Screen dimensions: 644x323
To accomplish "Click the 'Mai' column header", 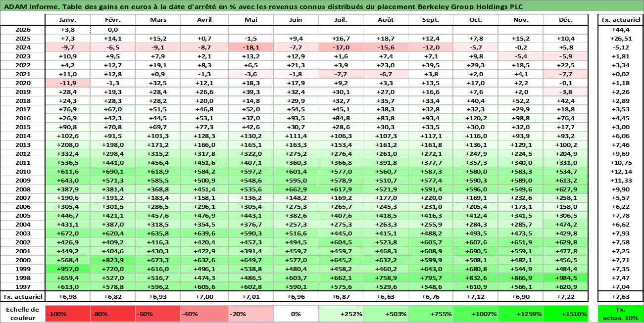I will (251, 20).
